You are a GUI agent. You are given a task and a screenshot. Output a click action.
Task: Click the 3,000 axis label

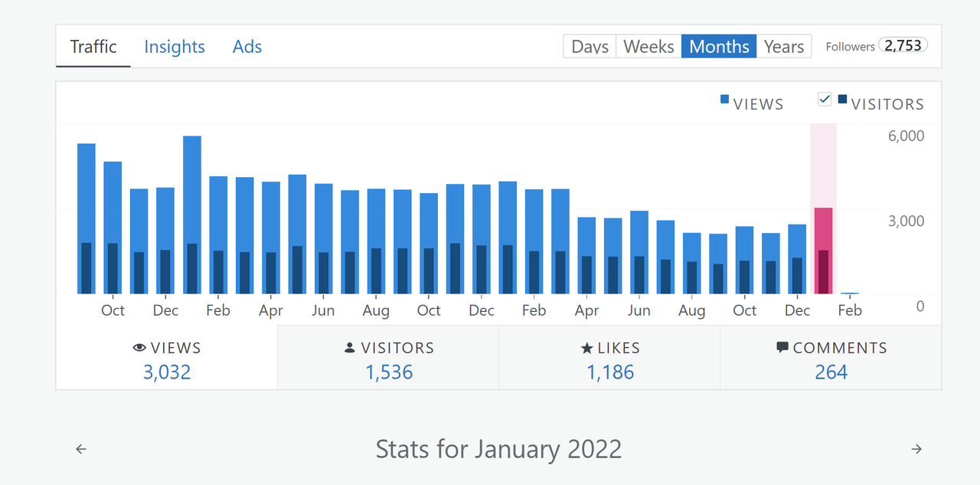905,221
